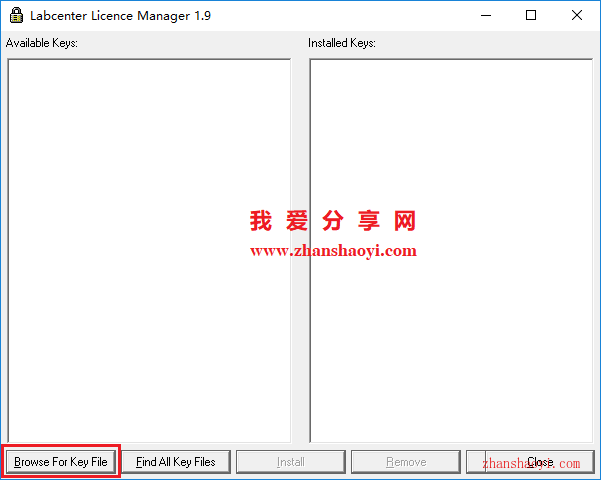Click the red 分 character in watermark
The width and height of the screenshot is (601, 480).
click(x=333, y=221)
